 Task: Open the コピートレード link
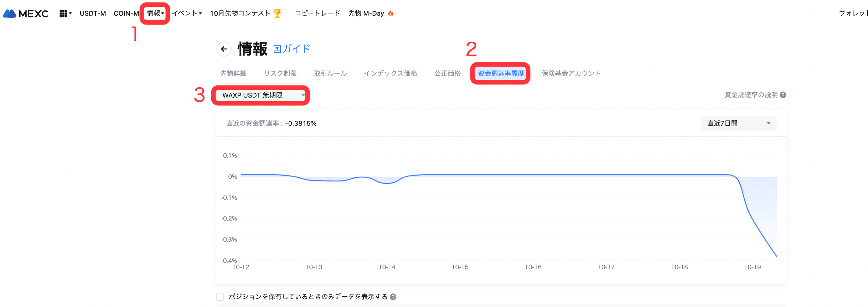pyautogui.click(x=317, y=13)
